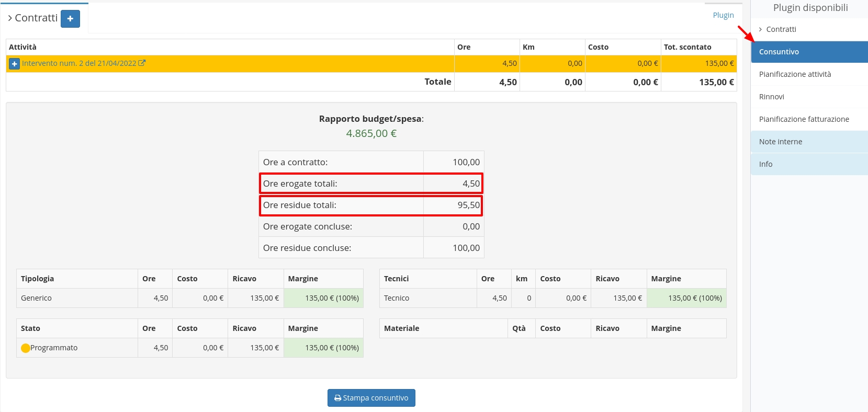Image resolution: width=868 pixels, height=412 pixels.
Task: Click the Tecnico margin cell 135,00 €
Action: pos(686,298)
